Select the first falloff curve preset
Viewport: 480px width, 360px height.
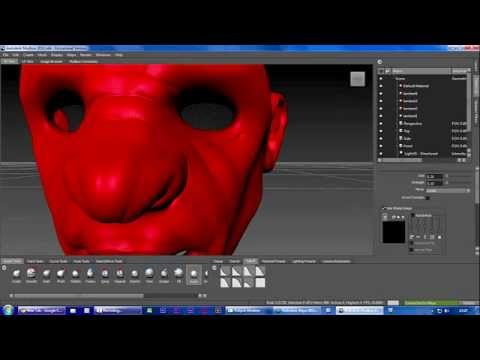coord(225,271)
